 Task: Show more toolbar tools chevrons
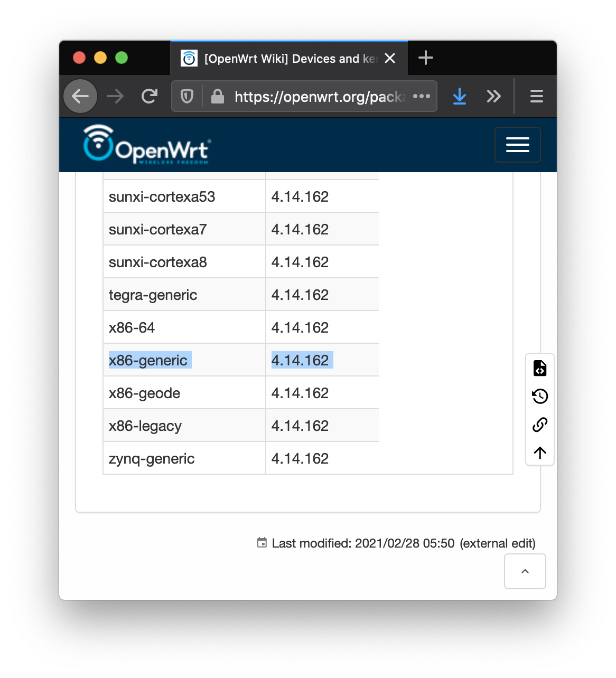494,96
